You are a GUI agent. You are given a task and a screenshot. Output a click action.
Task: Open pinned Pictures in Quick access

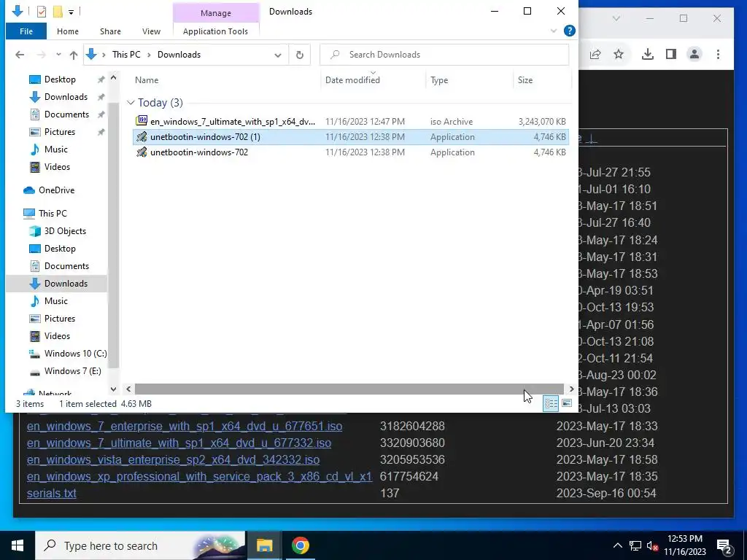pyautogui.click(x=60, y=132)
